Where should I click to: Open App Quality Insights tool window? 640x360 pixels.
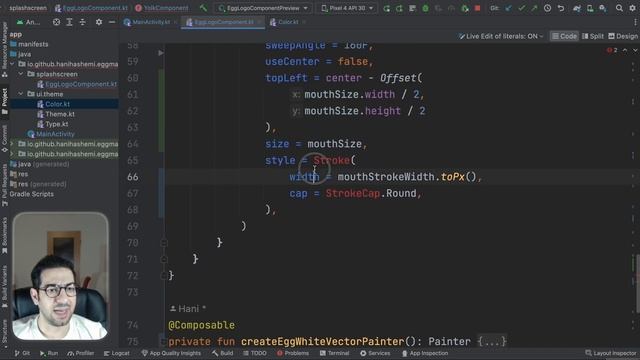tap(171, 353)
